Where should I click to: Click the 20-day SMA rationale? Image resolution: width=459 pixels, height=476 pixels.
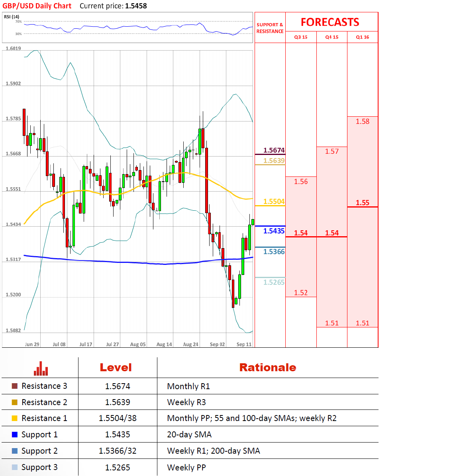[189, 435]
